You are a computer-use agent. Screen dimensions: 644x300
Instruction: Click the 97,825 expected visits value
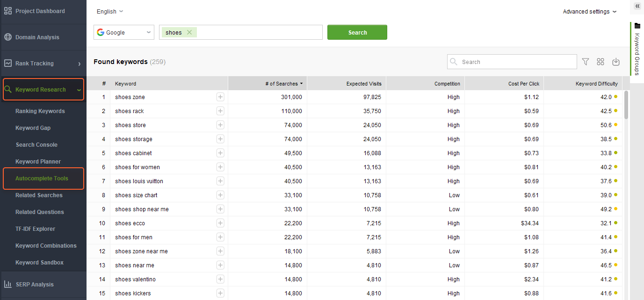coord(372,97)
